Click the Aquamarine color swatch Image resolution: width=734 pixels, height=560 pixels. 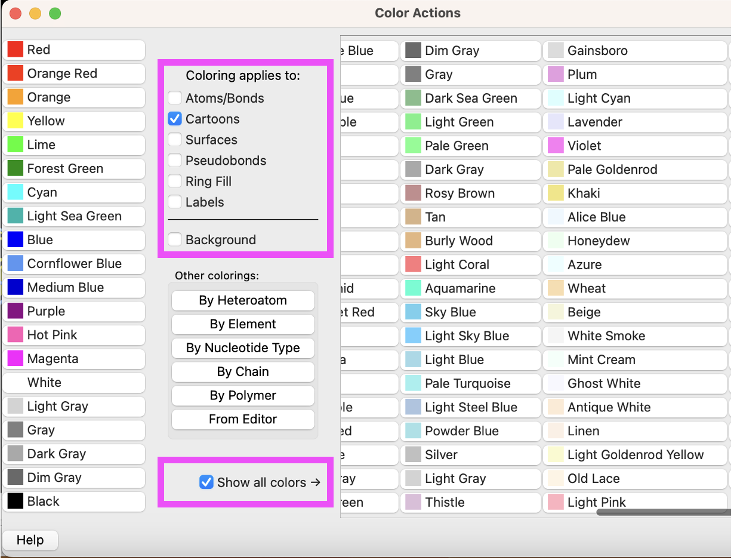pyautogui.click(x=470, y=289)
